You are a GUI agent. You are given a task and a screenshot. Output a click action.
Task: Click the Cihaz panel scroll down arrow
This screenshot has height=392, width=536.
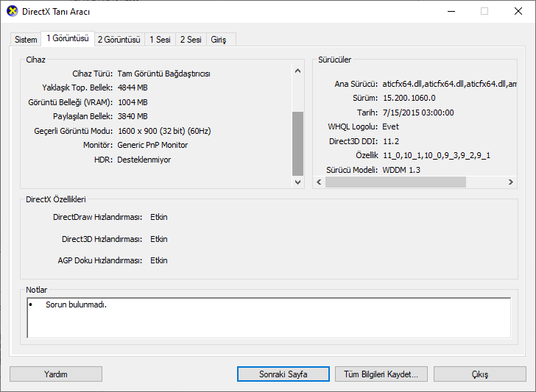(297, 182)
